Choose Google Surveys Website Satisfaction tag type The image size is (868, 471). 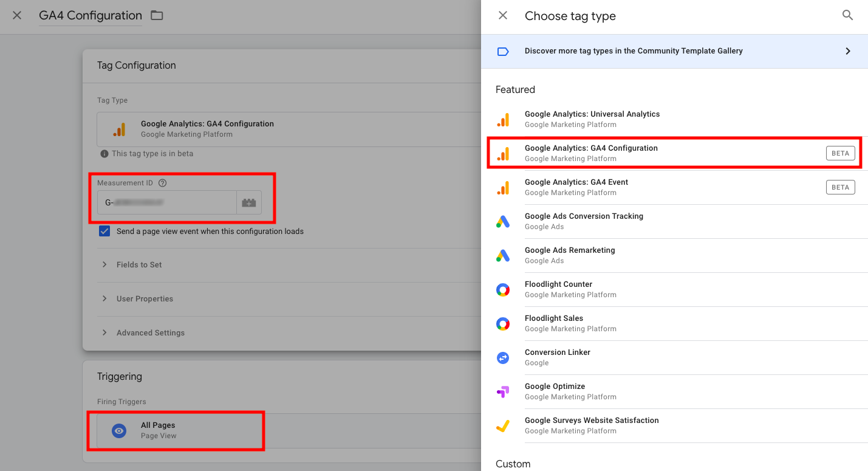click(682, 425)
